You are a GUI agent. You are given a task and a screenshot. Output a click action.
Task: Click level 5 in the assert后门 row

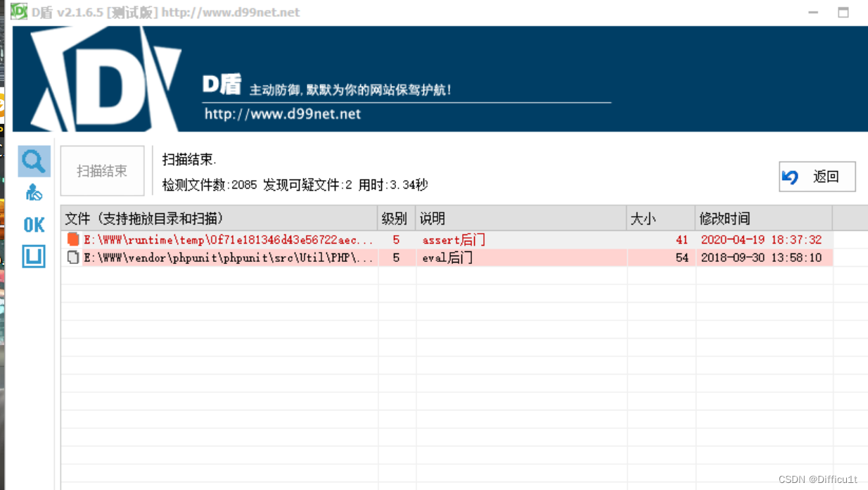[x=396, y=240]
